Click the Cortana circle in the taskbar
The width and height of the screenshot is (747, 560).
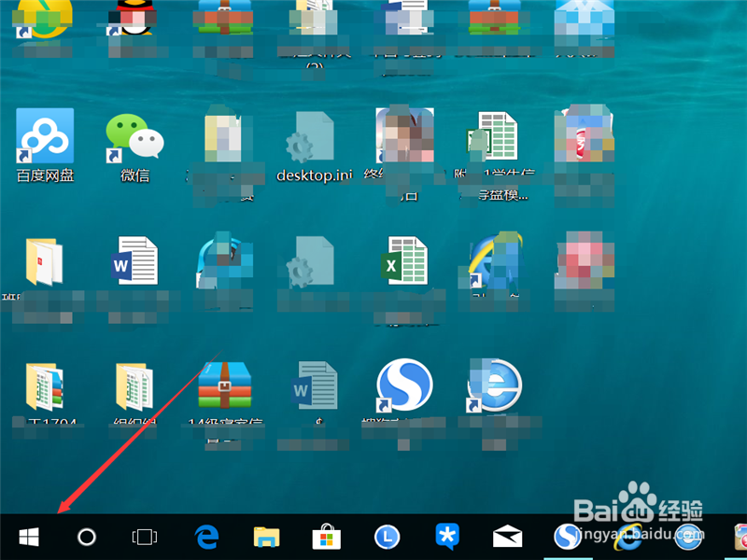coord(87,538)
